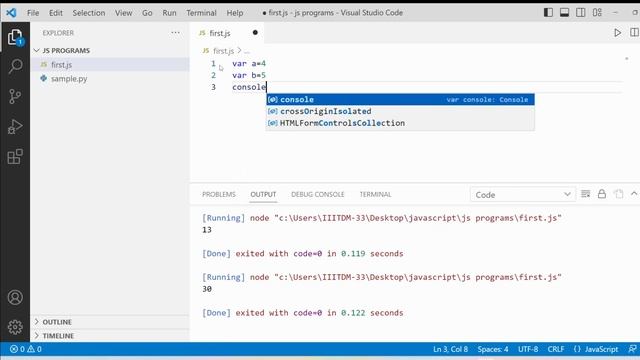
Task: Click line 1 code var a=4
Action: (249, 64)
